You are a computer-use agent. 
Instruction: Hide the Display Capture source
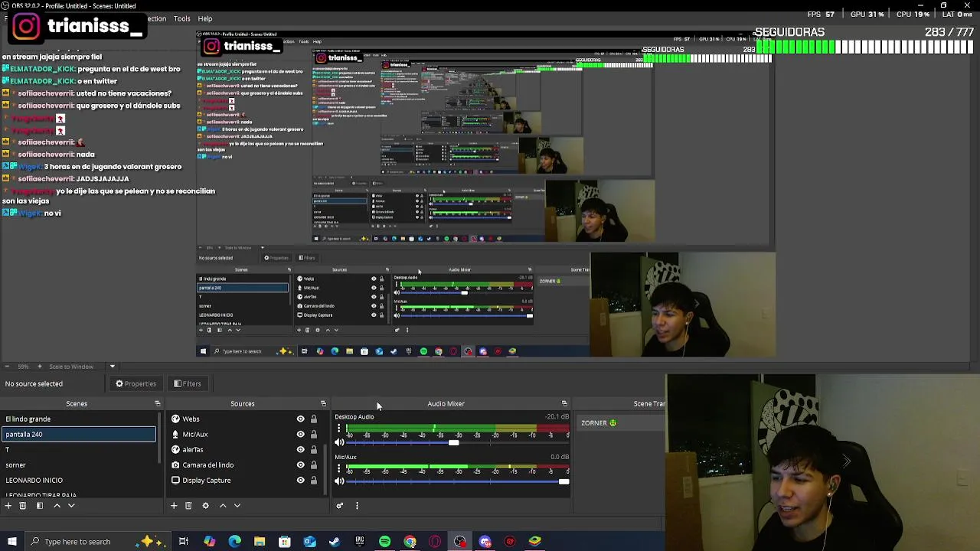[x=300, y=480]
